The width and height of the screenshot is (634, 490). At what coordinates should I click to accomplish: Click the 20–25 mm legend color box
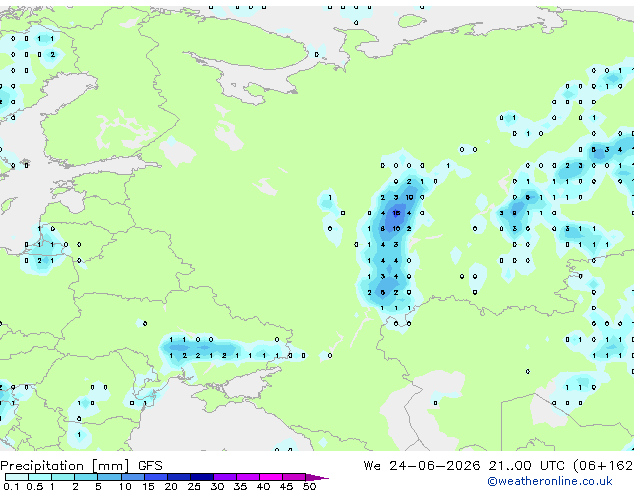[179, 477]
